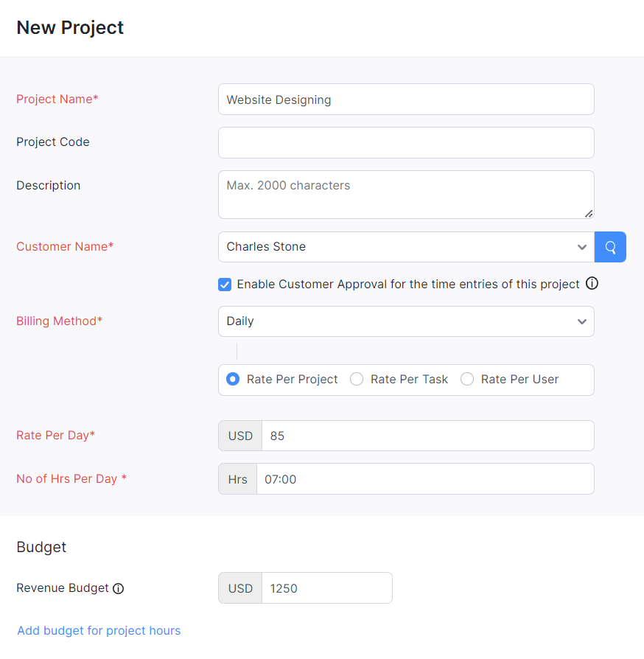Click inside the empty Project Code field
The width and height of the screenshot is (644, 659).
tap(406, 142)
